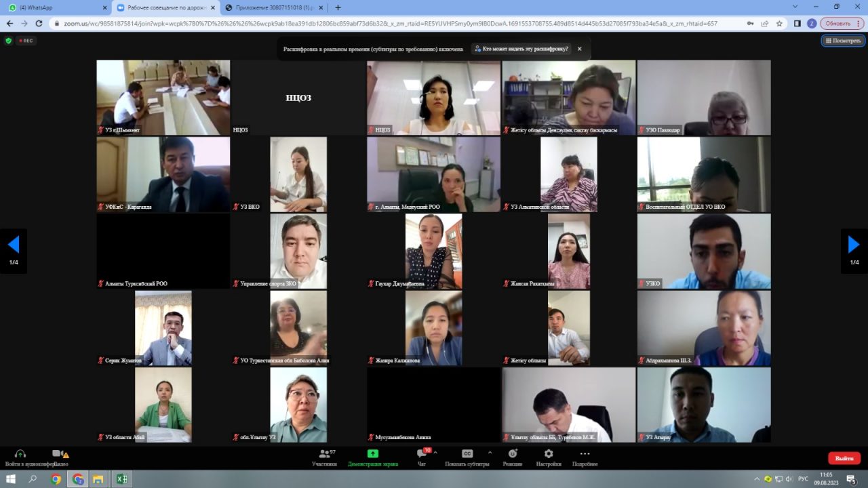Open the Посмотреть view options menu

843,41
